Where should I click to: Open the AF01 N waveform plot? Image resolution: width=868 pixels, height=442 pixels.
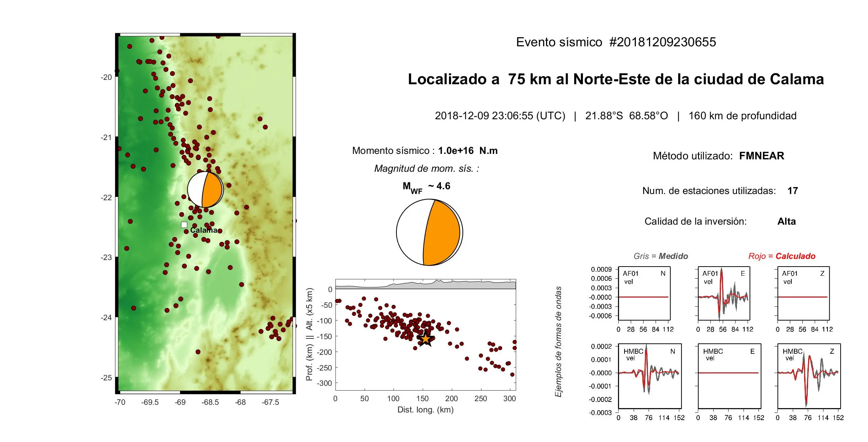(x=644, y=294)
